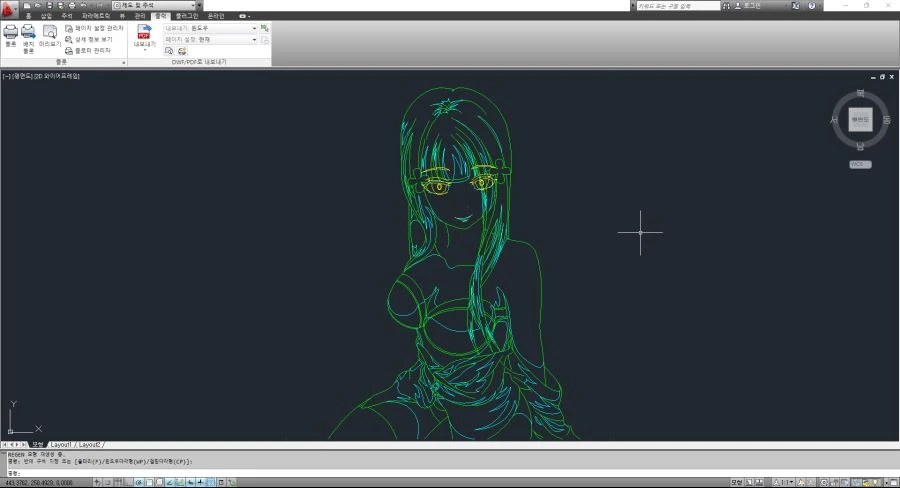
Task: Open the 페이지 설정: 현재 dropdown
Action: [x=211, y=40]
